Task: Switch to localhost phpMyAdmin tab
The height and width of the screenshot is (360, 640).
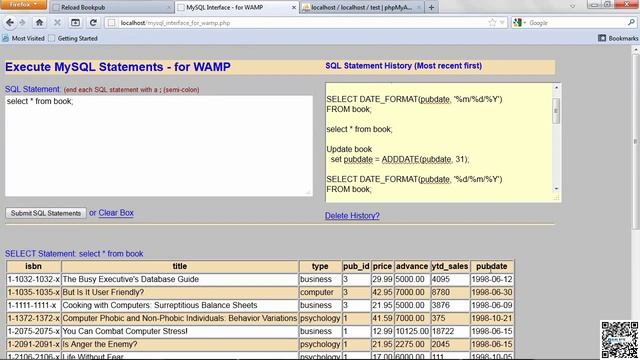Action: point(362,7)
